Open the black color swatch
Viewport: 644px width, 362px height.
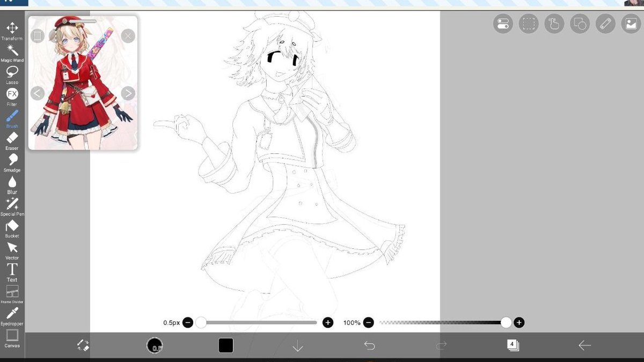click(x=226, y=345)
